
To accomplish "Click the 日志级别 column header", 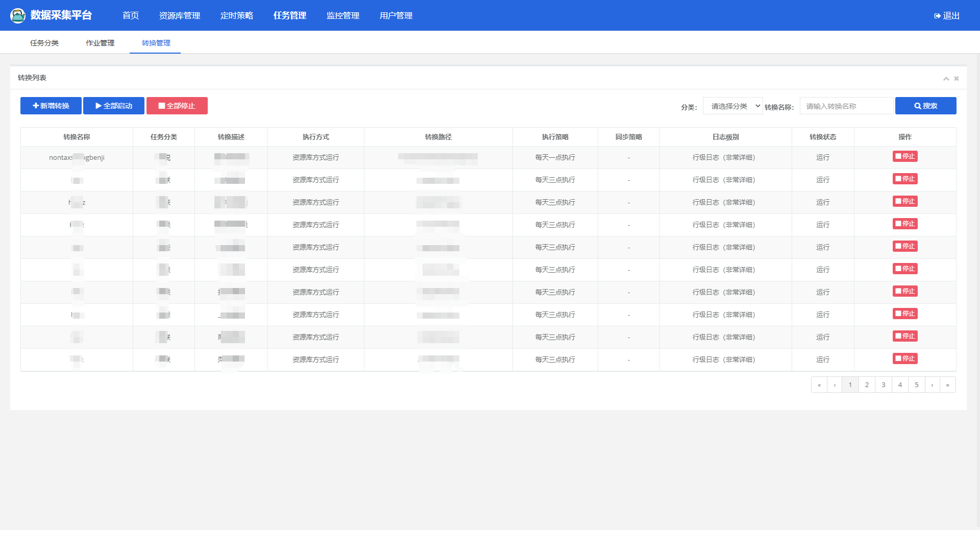I will pyautogui.click(x=726, y=137).
